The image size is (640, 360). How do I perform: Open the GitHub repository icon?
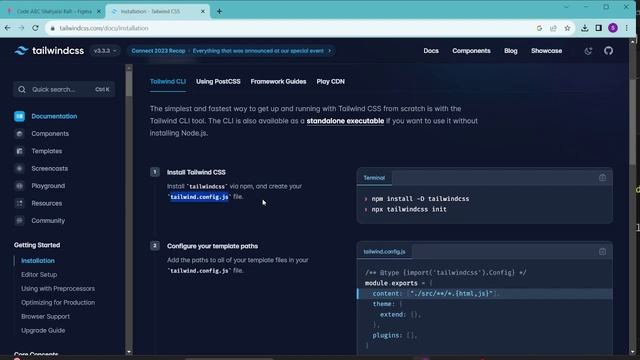(x=608, y=51)
